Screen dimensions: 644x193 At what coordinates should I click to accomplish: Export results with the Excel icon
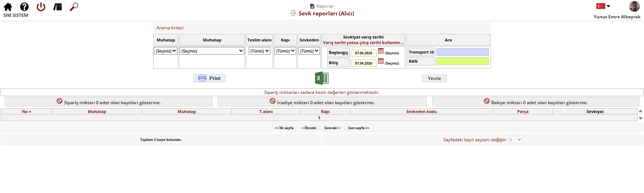click(322, 78)
